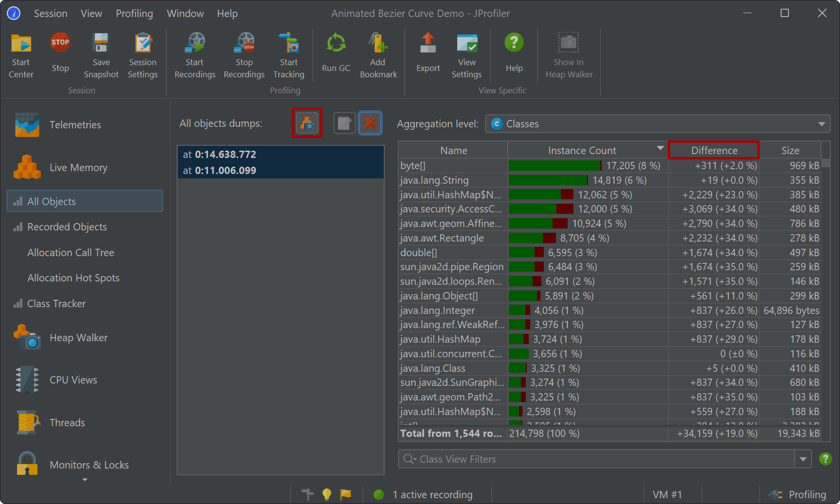This screenshot has width=840, height=504.
Task: Click the byte[] instance count bar
Action: pyautogui.click(x=555, y=166)
